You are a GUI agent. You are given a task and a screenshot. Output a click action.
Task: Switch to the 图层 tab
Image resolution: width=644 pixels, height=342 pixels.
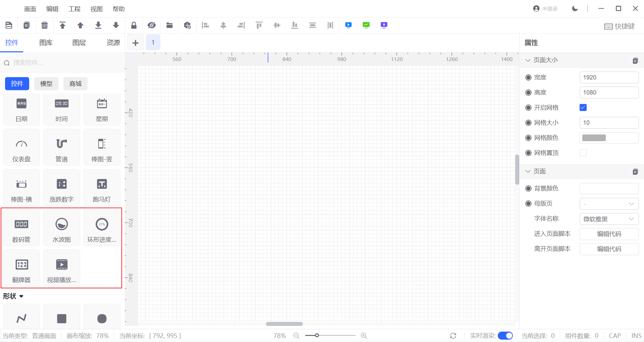(x=79, y=43)
